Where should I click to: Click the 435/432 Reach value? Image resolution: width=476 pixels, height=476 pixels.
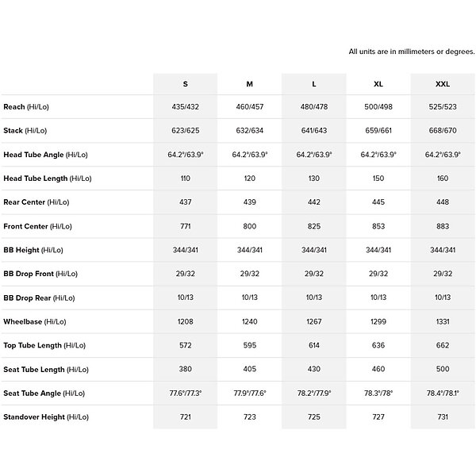point(185,107)
